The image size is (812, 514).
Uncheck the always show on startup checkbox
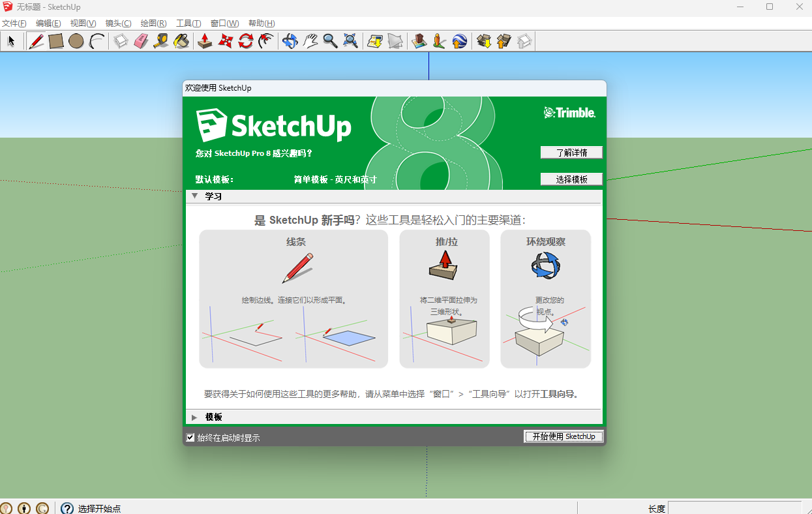[190, 437]
